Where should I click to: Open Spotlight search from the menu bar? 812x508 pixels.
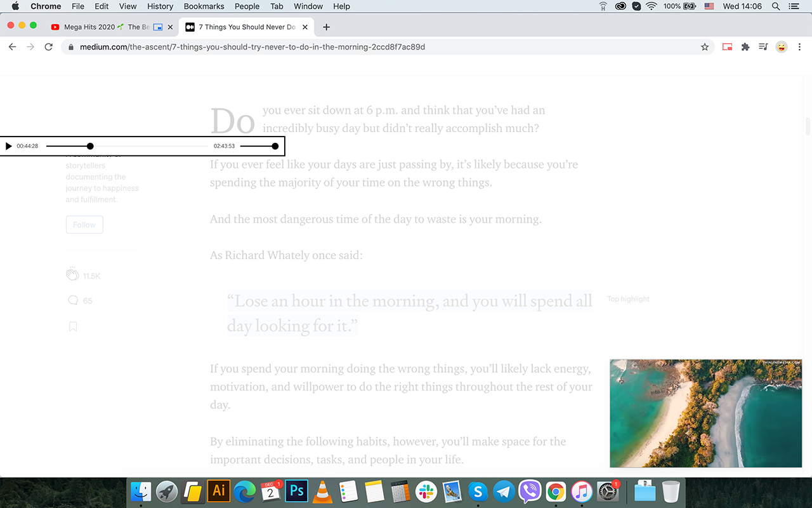(775, 6)
